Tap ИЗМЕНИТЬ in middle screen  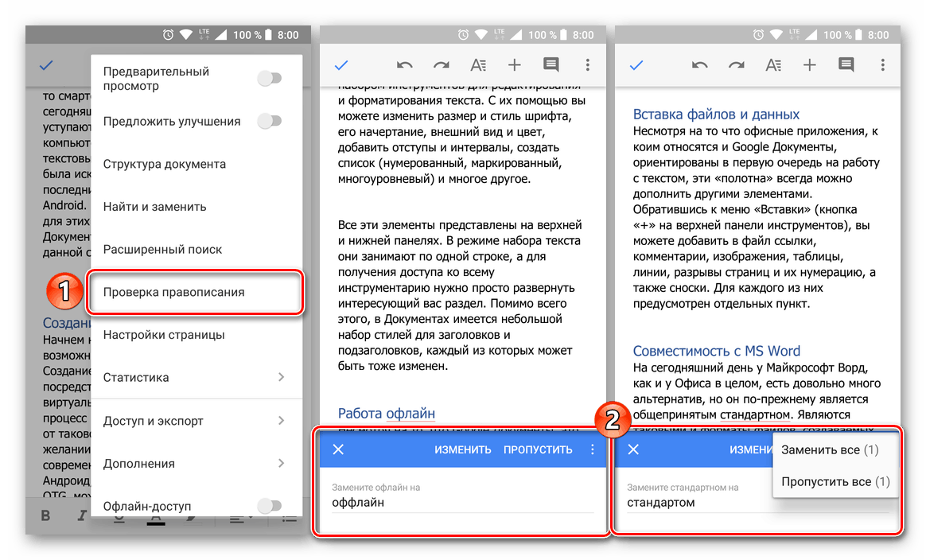(463, 449)
